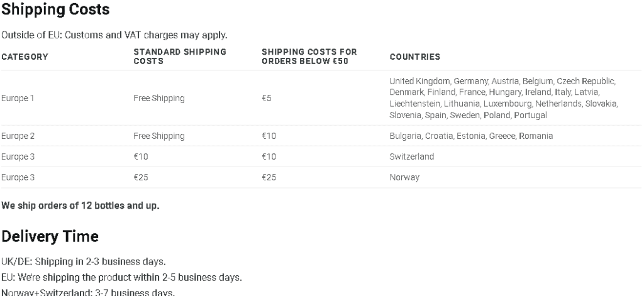The height and width of the screenshot is (296, 644).
Task: Select the STANDARD SHIPPING COSTS column header
Action: coord(180,57)
